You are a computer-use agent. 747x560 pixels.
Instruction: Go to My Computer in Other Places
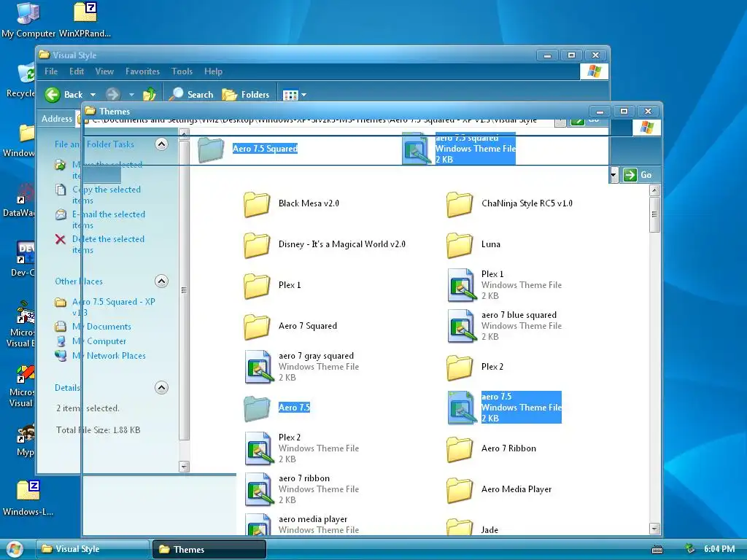[99, 341]
